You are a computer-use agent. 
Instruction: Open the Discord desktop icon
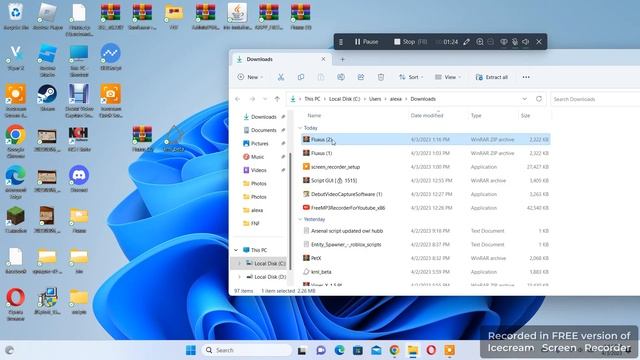coord(79,178)
